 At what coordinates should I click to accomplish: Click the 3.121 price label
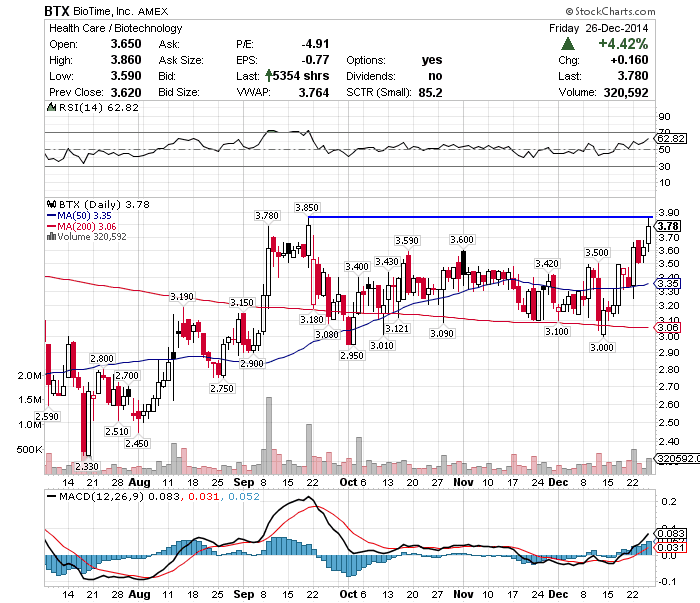point(397,329)
